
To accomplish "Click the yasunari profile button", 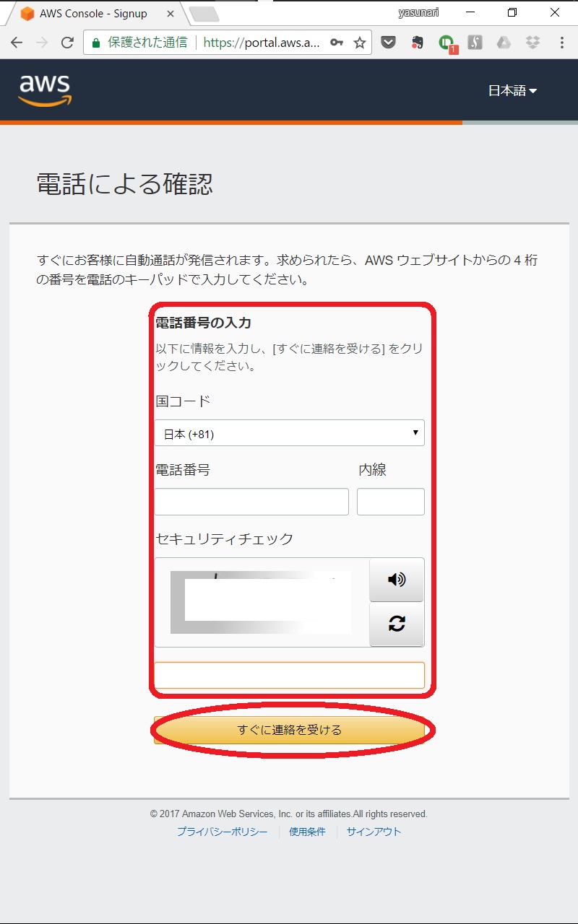I will pyautogui.click(x=418, y=12).
